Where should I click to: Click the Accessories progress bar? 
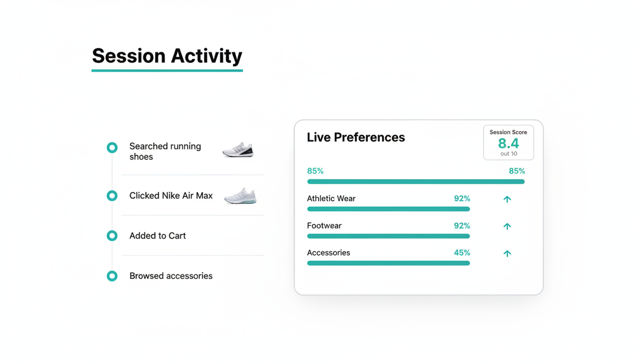[388, 263]
